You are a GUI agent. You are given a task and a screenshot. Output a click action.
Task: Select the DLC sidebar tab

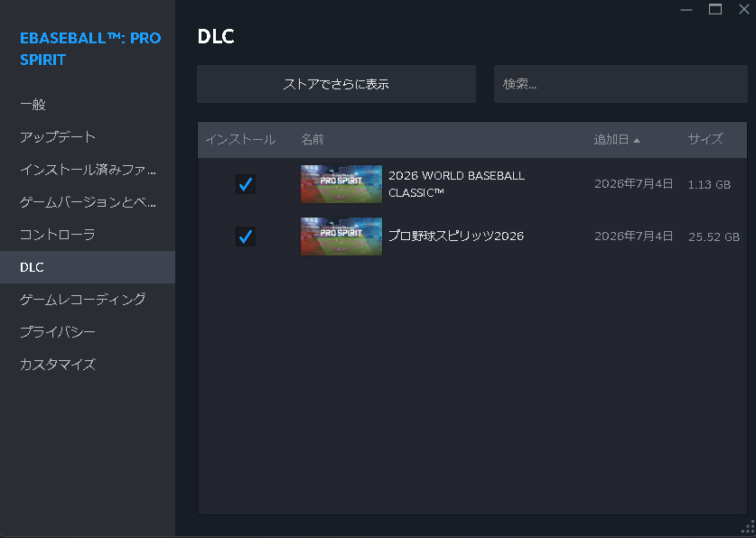(x=88, y=267)
